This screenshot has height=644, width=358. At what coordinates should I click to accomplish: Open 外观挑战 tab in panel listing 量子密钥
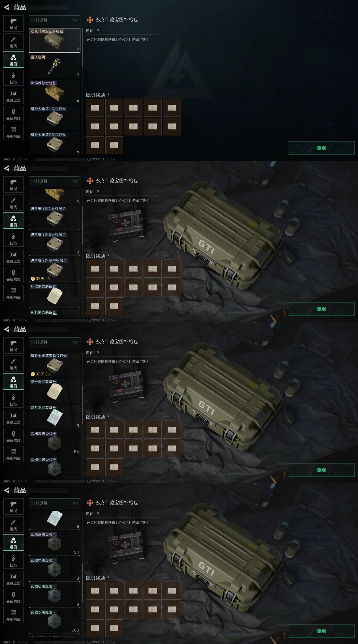pyautogui.click(x=13, y=132)
